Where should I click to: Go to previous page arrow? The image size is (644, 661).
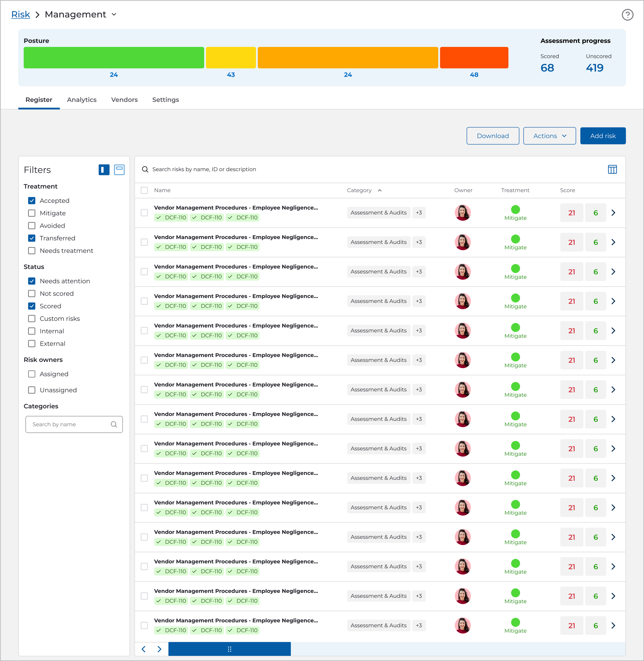143,648
